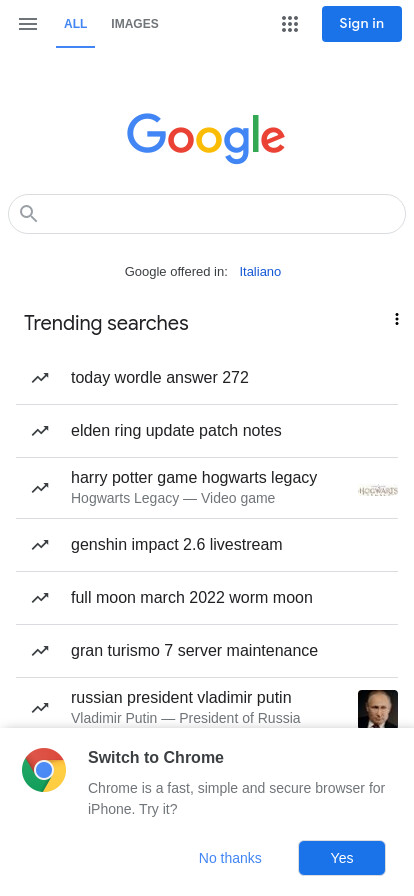The height and width of the screenshot is (896, 414).
Task: Choose Yes to switch to Chrome
Action: point(342,858)
